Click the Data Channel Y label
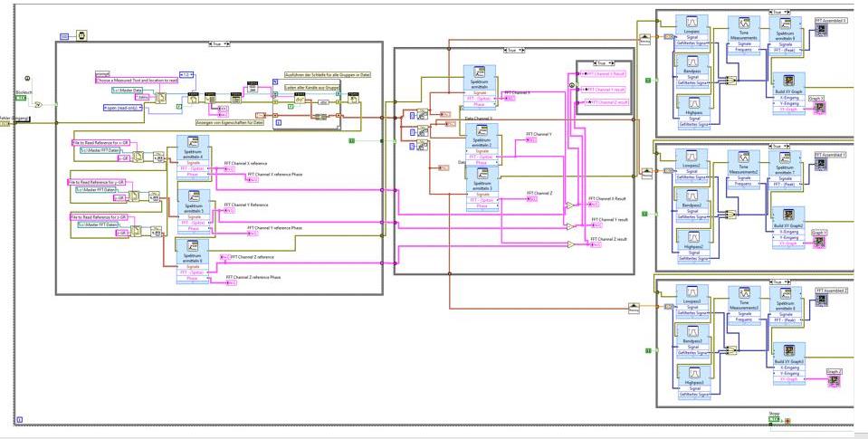 point(479,119)
